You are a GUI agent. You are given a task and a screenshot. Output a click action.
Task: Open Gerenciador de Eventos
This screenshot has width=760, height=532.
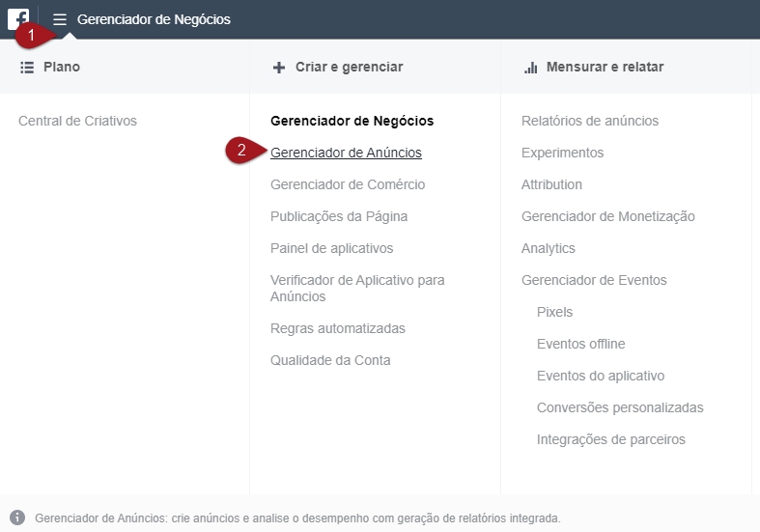(594, 280)
